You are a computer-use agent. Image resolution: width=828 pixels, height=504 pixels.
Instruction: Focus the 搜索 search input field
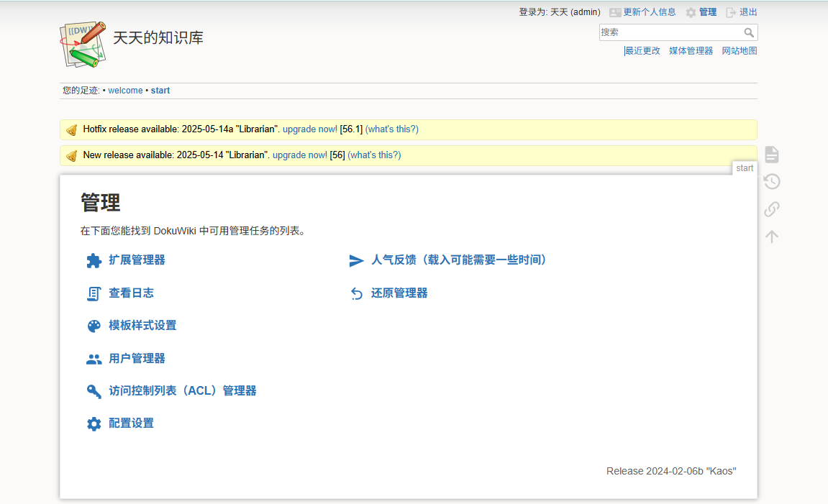click(670, 32)
